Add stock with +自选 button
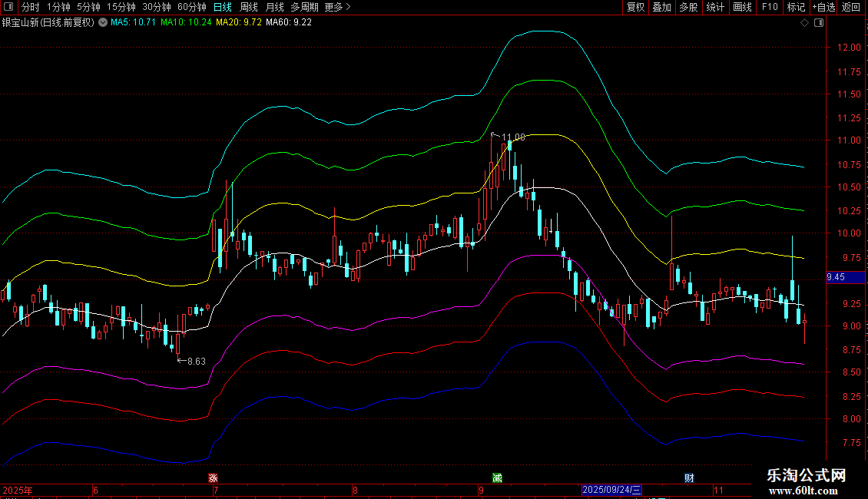This screenshot has height=499, width=868. pyautogui.click(x=823, y=7)
